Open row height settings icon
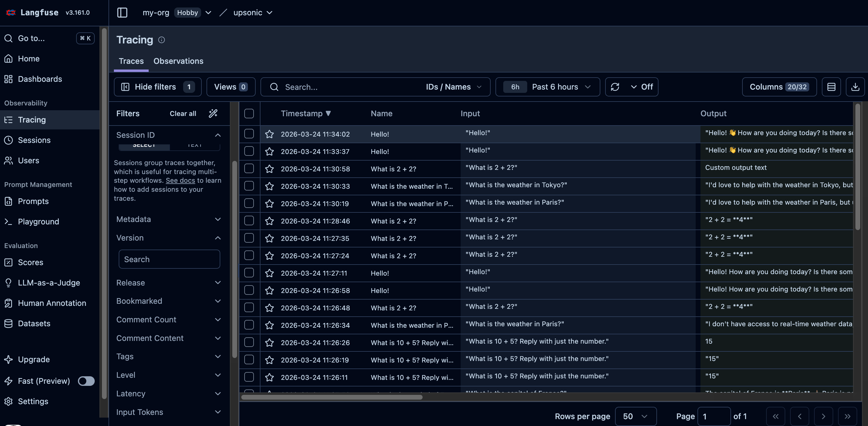Screen dimensions: 868x426 (831, 87)
